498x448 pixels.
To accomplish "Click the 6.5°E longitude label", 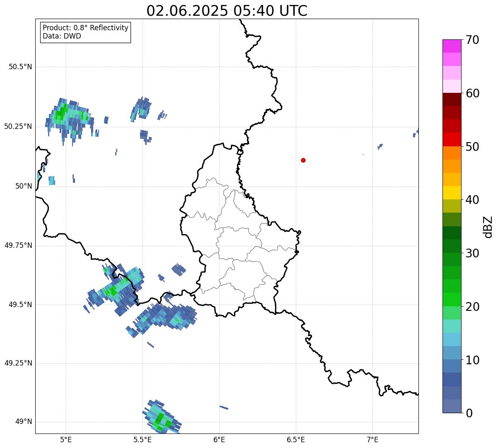I will (296, 439).
